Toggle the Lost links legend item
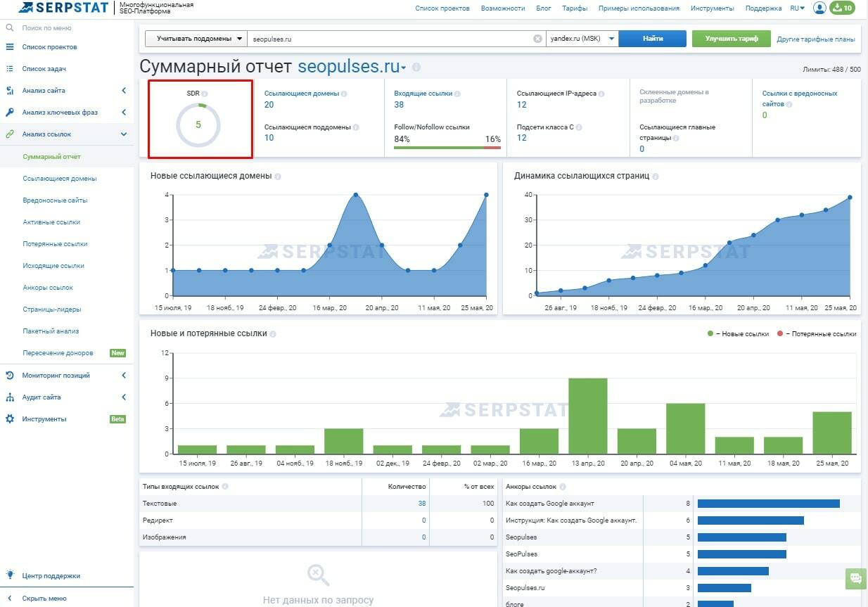The width and height of the screenshot is (868, 607). point(817,333)
